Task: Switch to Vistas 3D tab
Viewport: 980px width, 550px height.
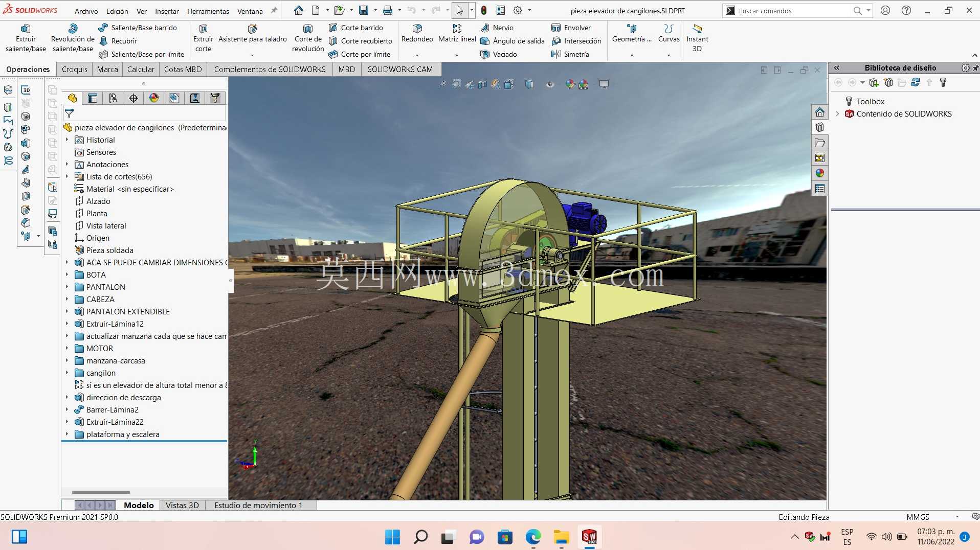Action: tap(182, 505)
